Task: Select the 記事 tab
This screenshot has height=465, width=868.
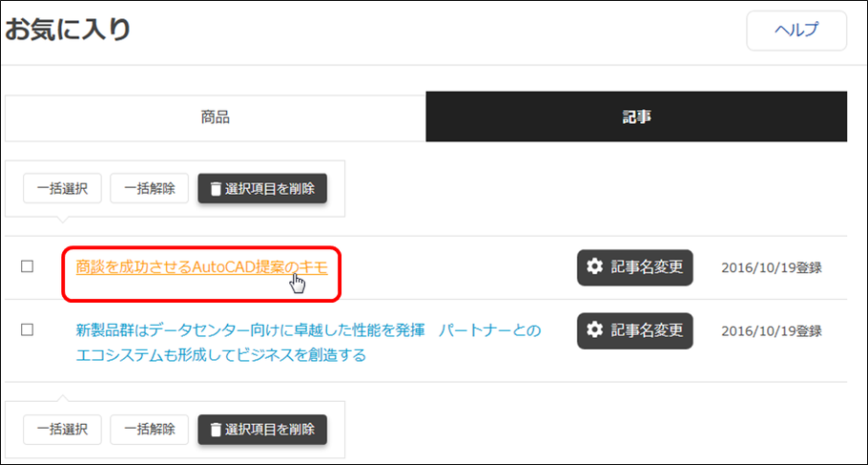Action: coord(636,117)
